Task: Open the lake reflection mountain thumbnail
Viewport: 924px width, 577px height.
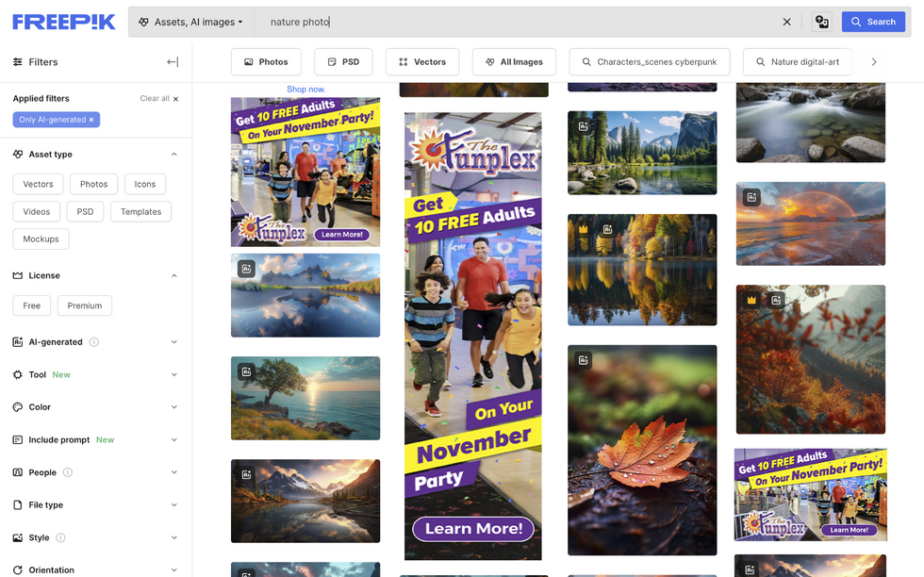Action: point(305,295)
